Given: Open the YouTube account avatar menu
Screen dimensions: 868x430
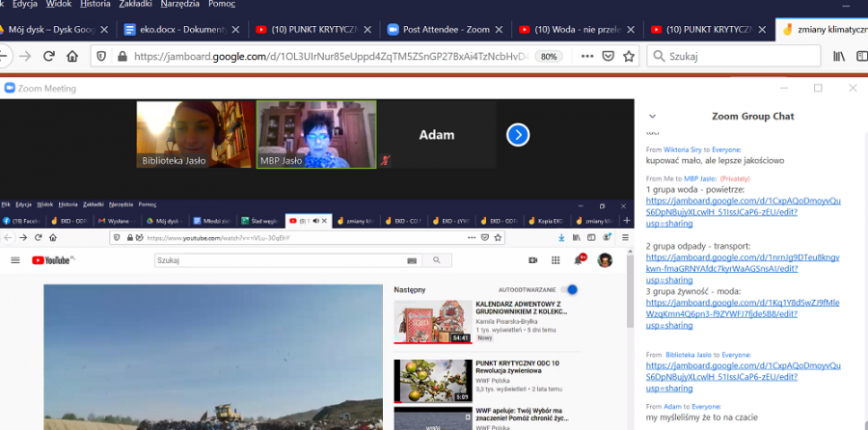Looking at the screenshot, I should [x=605, y=260].
